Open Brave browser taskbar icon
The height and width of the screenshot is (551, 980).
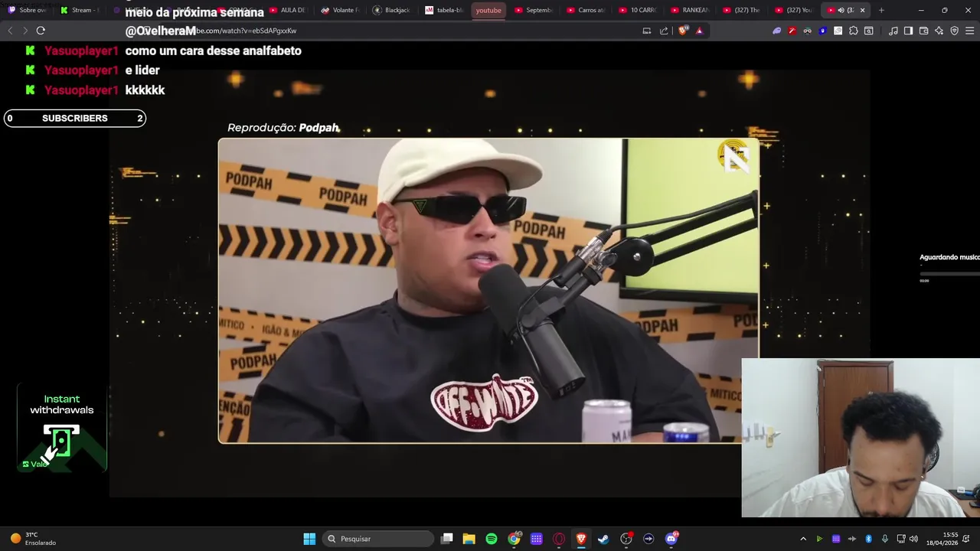click(581, 539)
